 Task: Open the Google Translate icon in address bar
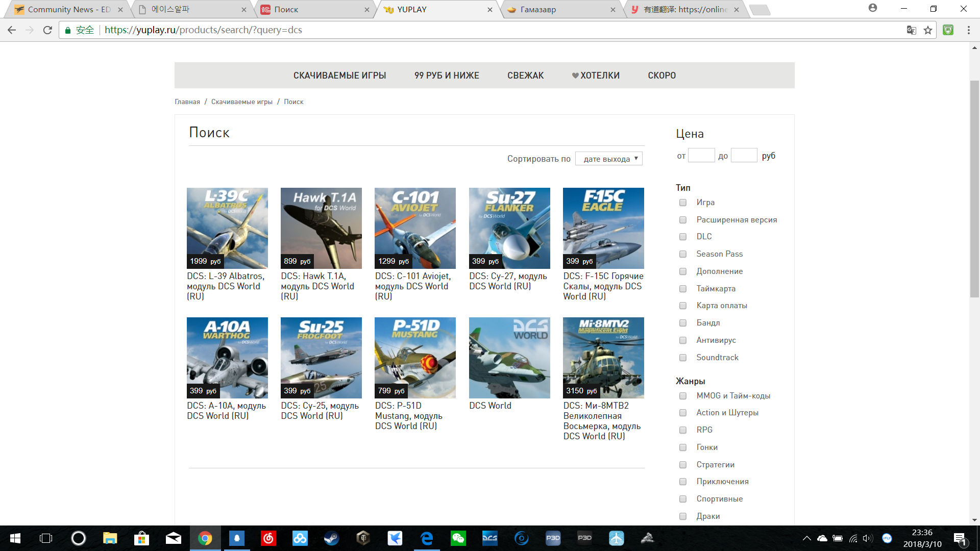(x=911, y=30)
